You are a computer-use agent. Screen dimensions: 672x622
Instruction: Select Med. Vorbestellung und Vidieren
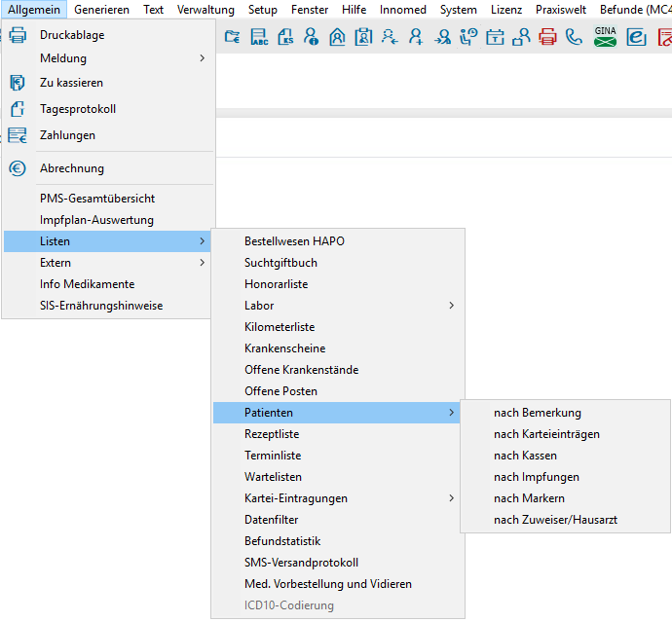[338, 584]
